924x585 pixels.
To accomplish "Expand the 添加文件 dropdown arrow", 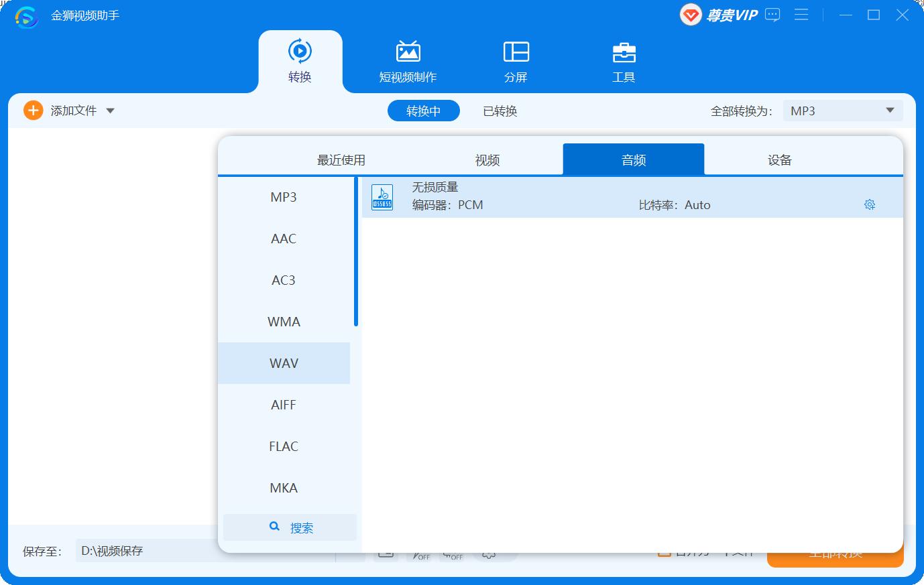I will pyautogui.click(x=111, y=111).
